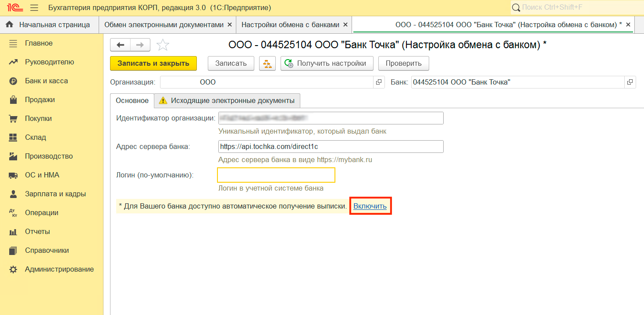Open the Банк и касса section
The width and height of the screenshot is (644, 315).
click(x=46, y=81)
